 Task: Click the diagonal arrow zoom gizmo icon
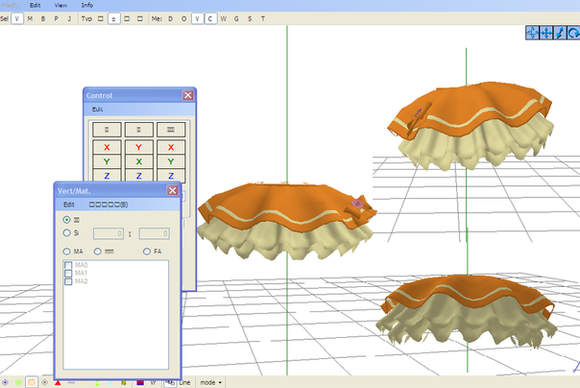pyautogui.click(x=560, y=33)
